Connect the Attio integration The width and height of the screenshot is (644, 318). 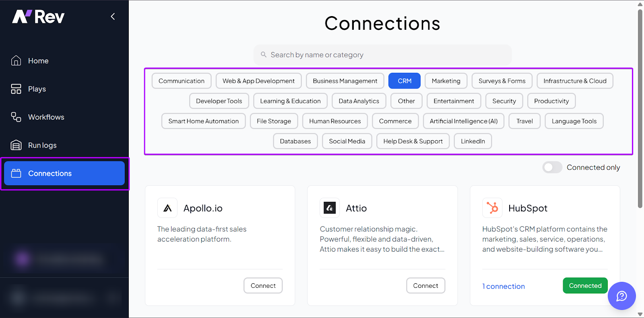pos(425,285)
